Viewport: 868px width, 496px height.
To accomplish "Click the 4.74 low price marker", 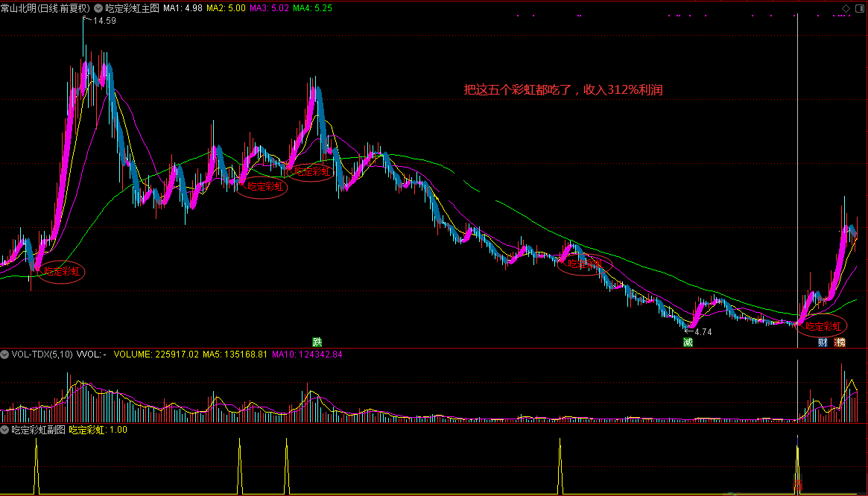I will (702, 332).
